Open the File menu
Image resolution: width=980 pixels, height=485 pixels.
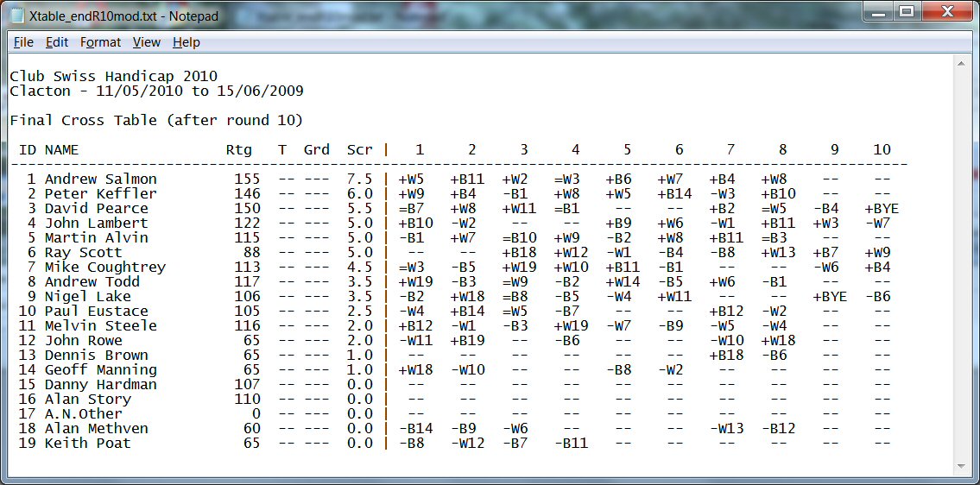pos(24,42)
